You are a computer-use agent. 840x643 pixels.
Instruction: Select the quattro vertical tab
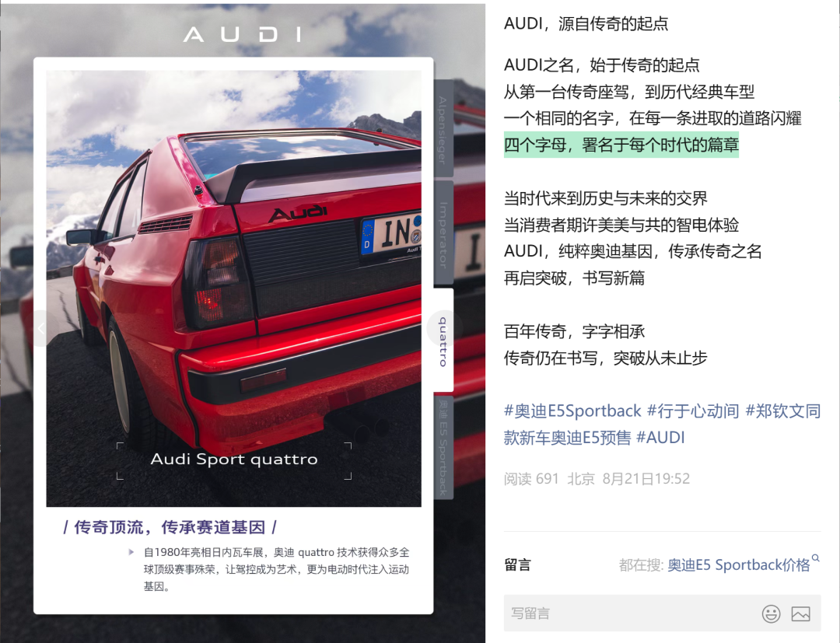pos(443,341)
